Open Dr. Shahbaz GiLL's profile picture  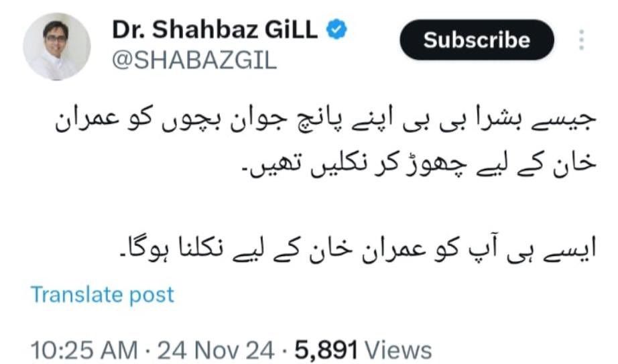pos(57,46)
